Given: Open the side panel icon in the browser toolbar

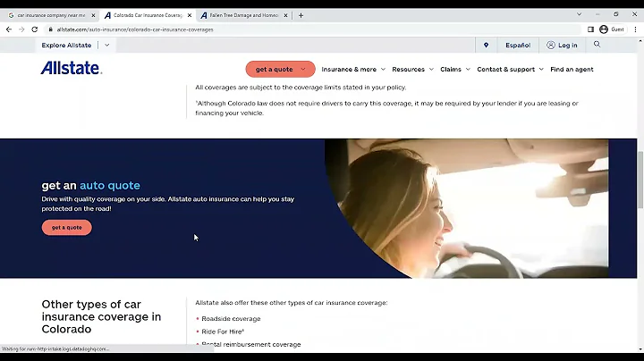Looking at the screenshot, I should [590, 29].
